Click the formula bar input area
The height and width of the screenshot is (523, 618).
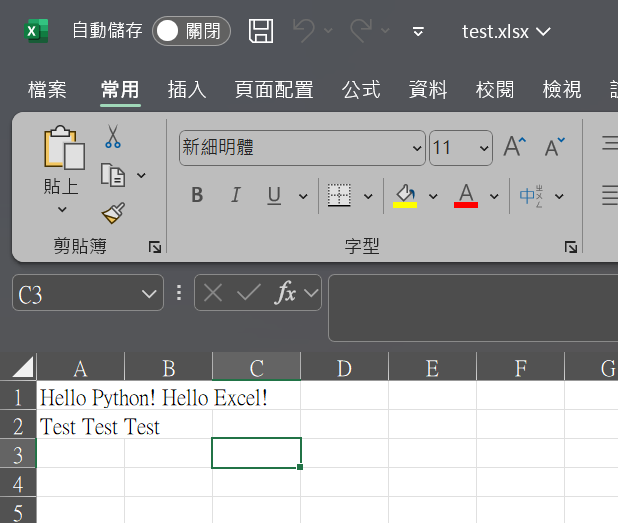473,308
